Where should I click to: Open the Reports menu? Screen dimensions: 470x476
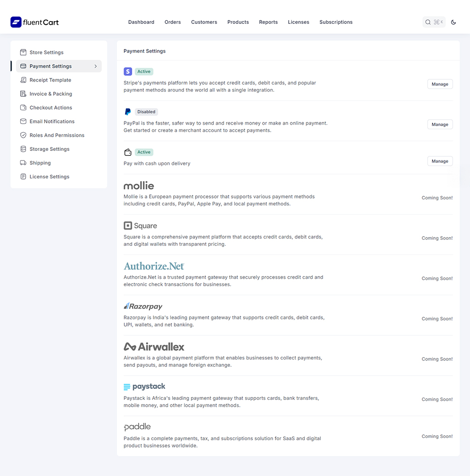tap(268, 22)
